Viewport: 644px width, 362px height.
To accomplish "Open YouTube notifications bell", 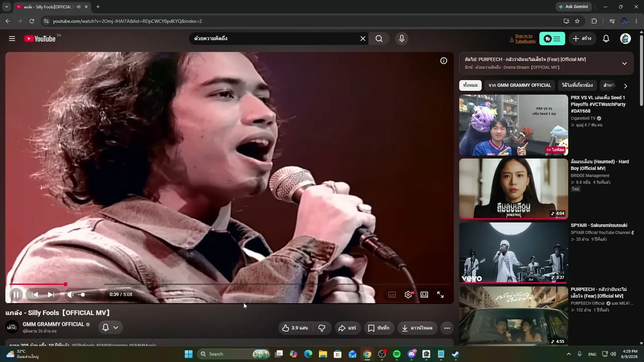I will 606,39.
